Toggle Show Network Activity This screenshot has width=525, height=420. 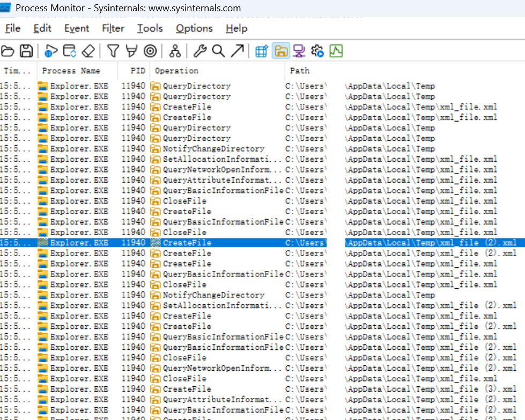pos(299,51)
